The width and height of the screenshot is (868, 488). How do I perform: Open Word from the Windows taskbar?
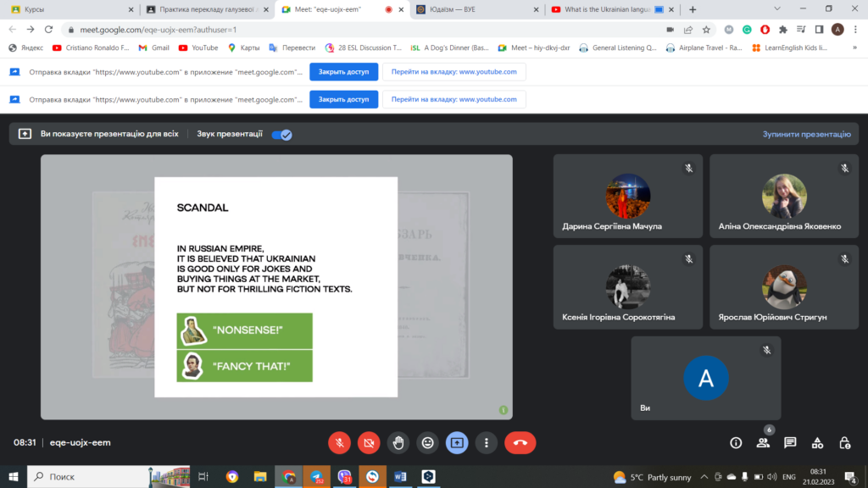click(x=399, y=477)
